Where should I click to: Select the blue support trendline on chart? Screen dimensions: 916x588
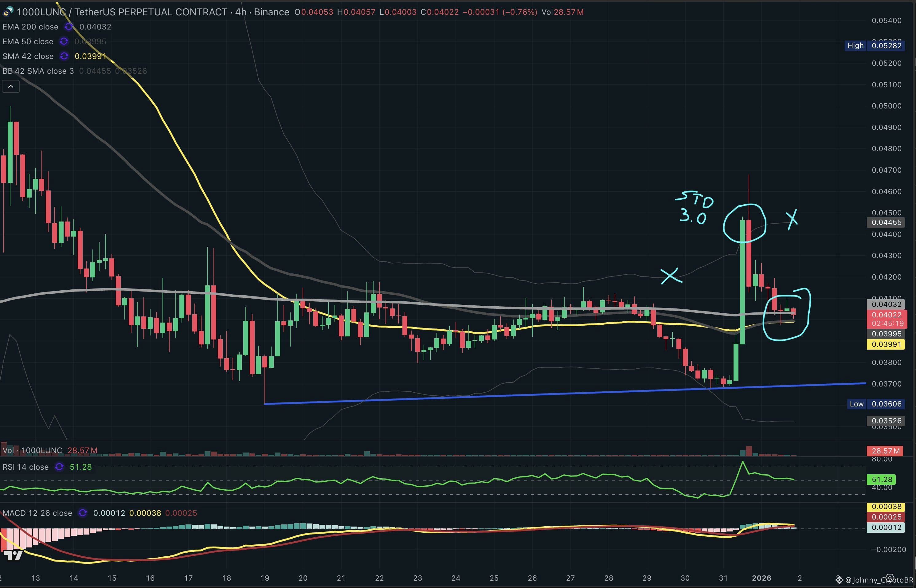click(x=565, y=393)
